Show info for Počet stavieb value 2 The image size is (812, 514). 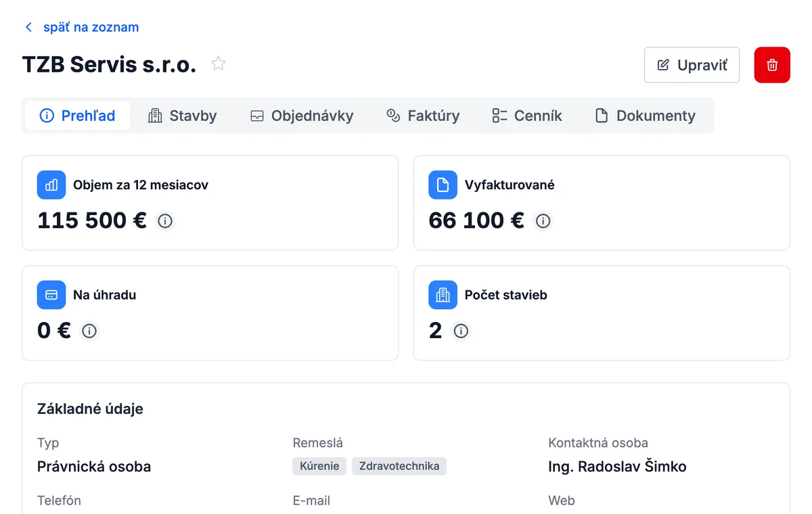coord(461,331)
